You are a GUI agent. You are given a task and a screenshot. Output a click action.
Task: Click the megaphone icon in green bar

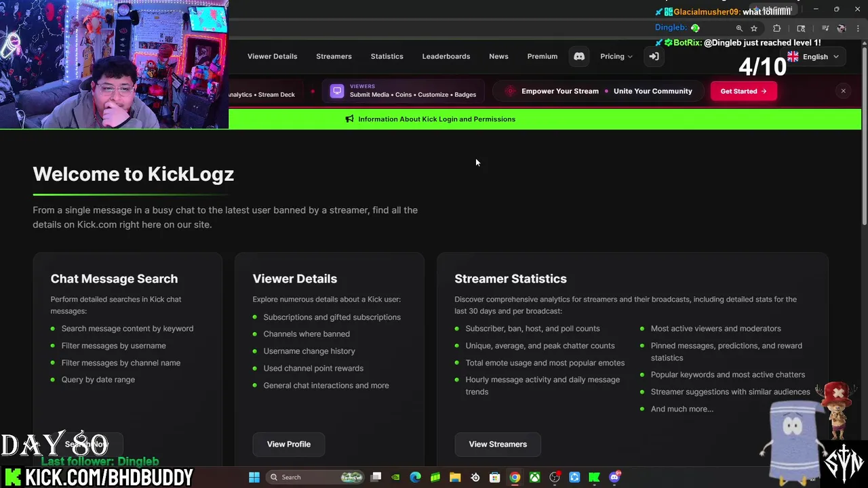click(x=349, y=119)
